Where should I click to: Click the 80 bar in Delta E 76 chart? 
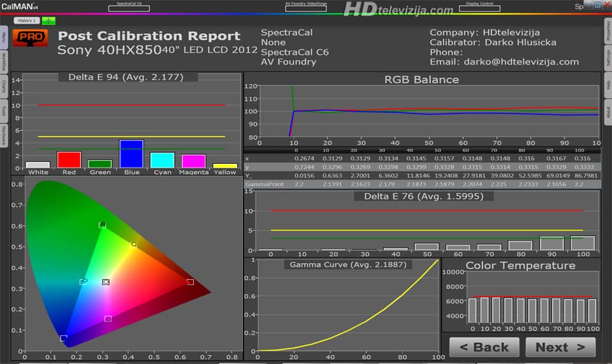[x=520, y=245]
